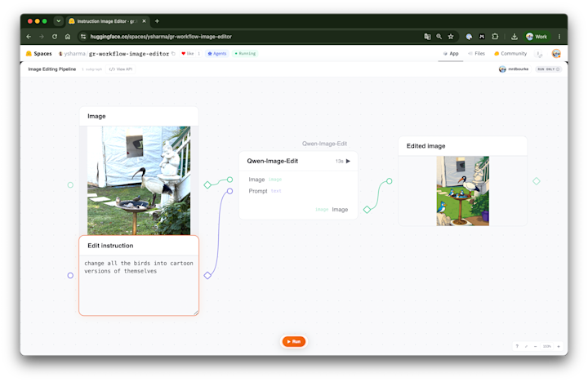Viewport: 588px width, 382px height.
Task: Click the Qwen node green diamond output port
Action: pos(367,210)
